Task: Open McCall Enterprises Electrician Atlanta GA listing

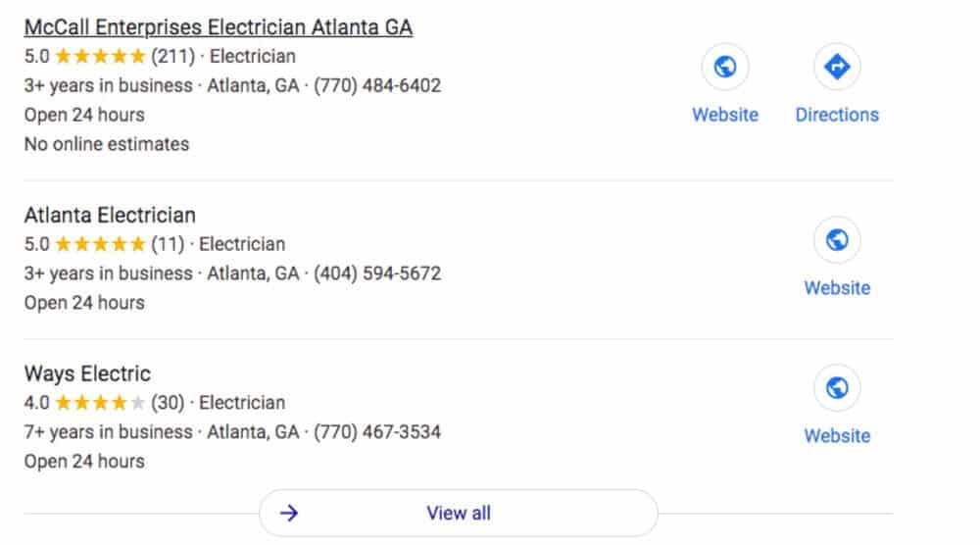Action: pos(219,27)
